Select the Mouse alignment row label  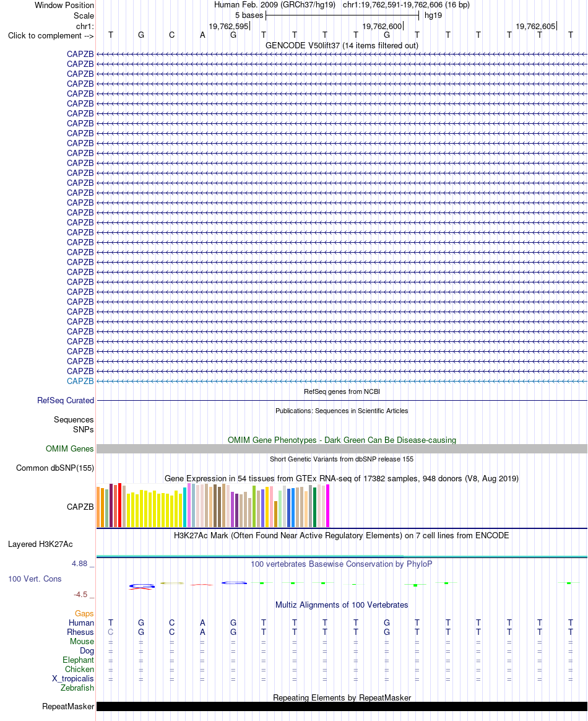(82, 642)
